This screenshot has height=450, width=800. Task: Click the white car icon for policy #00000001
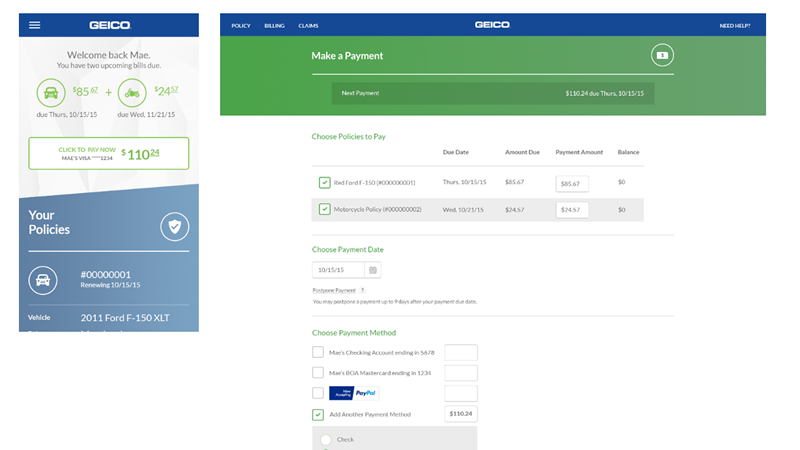43,280
